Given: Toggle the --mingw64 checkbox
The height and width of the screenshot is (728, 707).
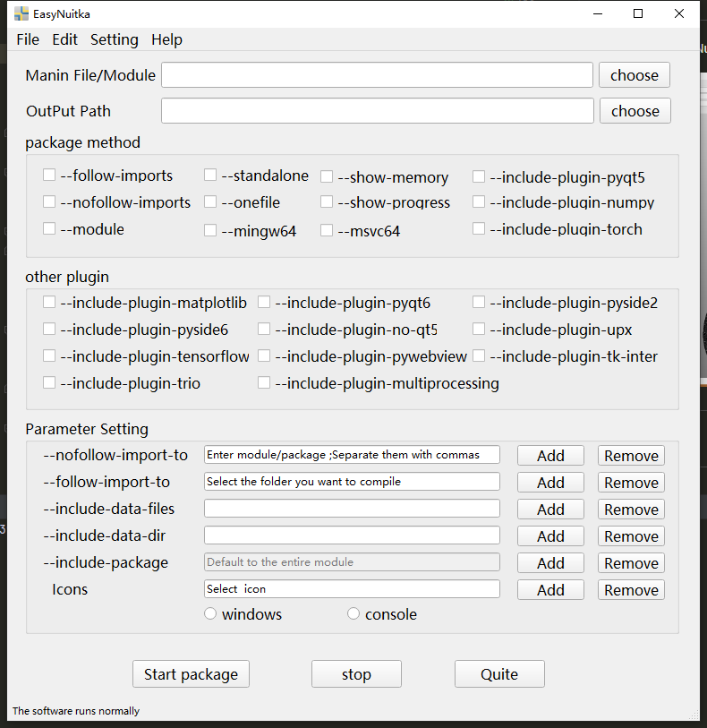Looking at the screenshot, I should pyautogui.click(x=210, y=231).
